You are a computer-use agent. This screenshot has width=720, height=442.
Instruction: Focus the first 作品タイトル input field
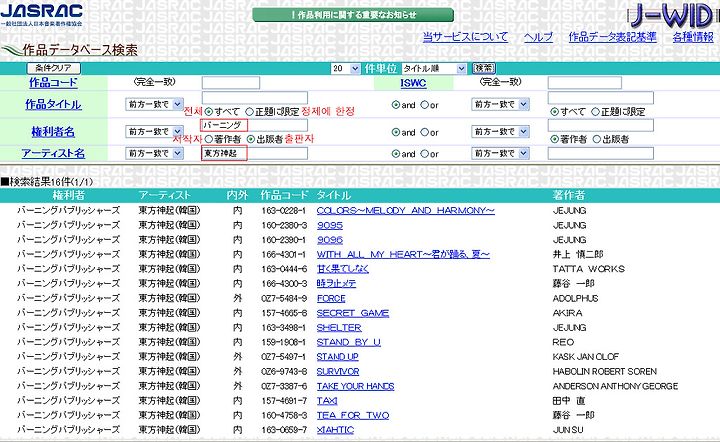[x=255, y=98]
